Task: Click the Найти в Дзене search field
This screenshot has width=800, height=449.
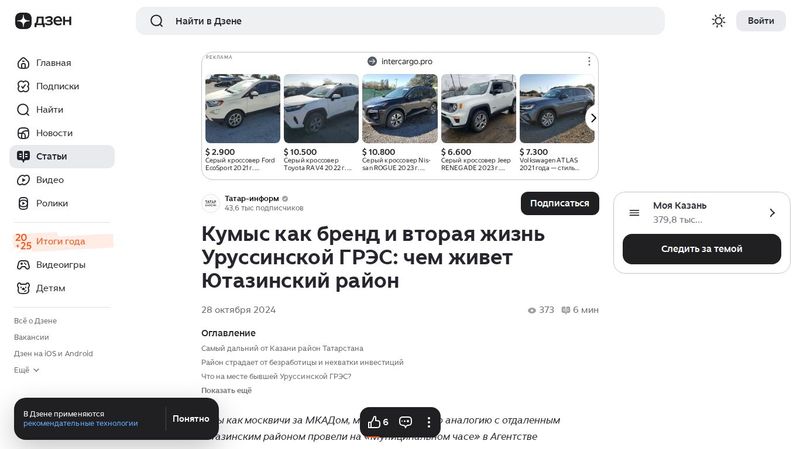Action: pos(400,21)
